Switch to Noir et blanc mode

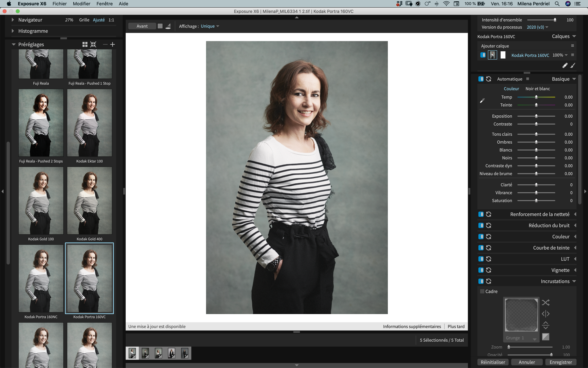click(538, 89)
